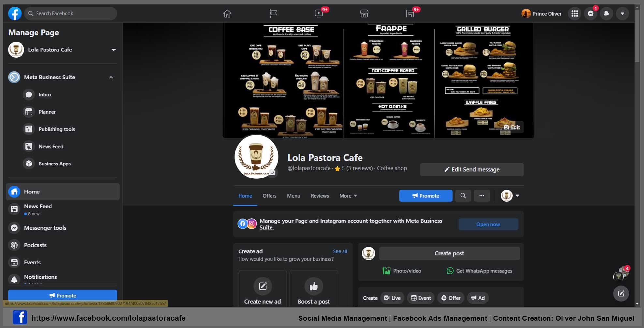Open the nine-dot menu grid
This screenshot has height=328, width=644.
575,14
